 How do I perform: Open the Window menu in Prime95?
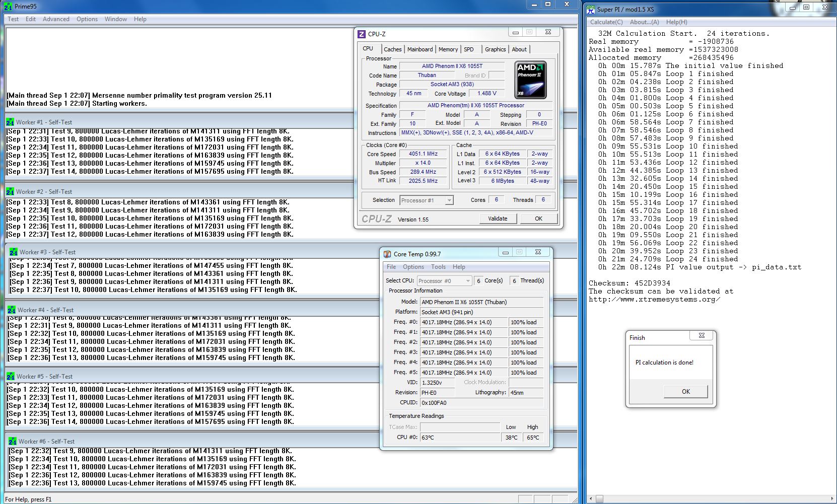point(116,19)
